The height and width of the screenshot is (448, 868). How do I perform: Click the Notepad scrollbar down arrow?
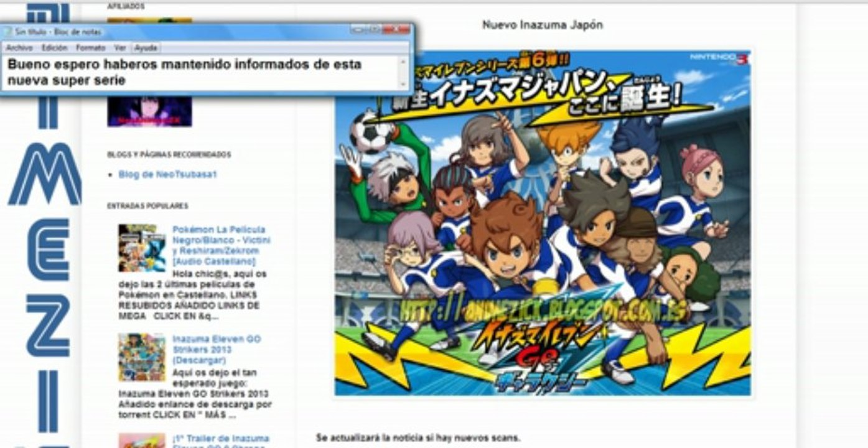(403, 84)
